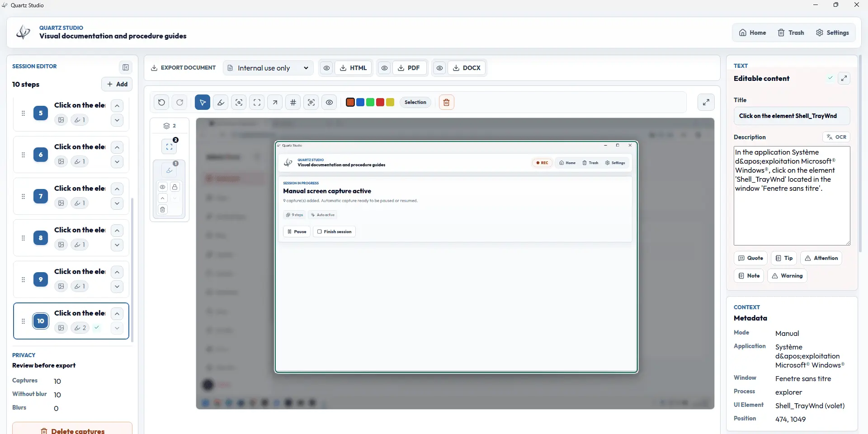The width and height of the screenshot is (868, 434).
Task: Click the down chevron on step 5
Action: pos(117,120)
